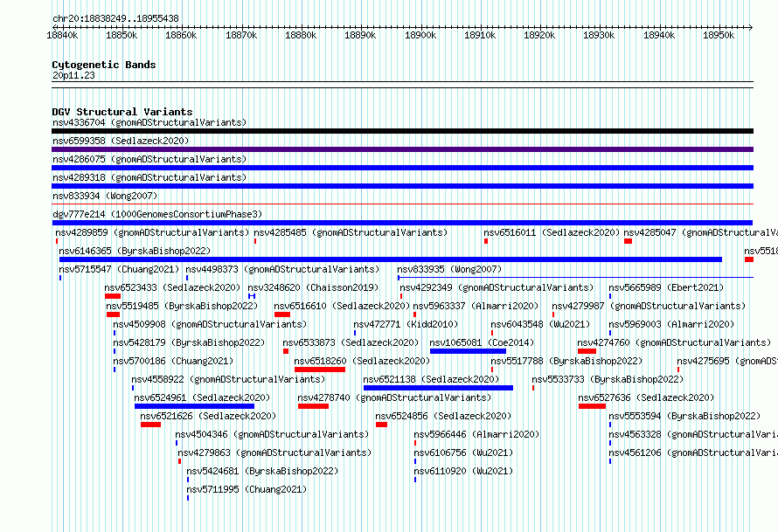Open the nsv4504346 variant label
This screenshot has width=778, height=532.
point(273,434)
